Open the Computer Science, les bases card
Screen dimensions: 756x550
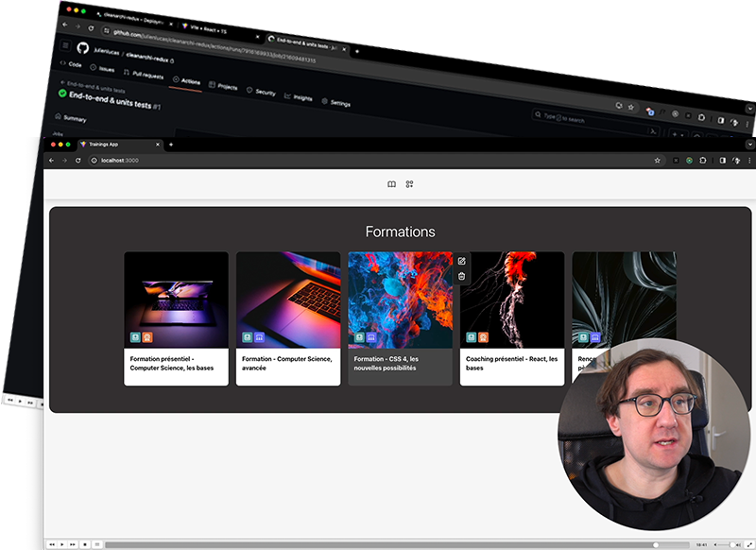pyautogui.click(x=177, y=318)
